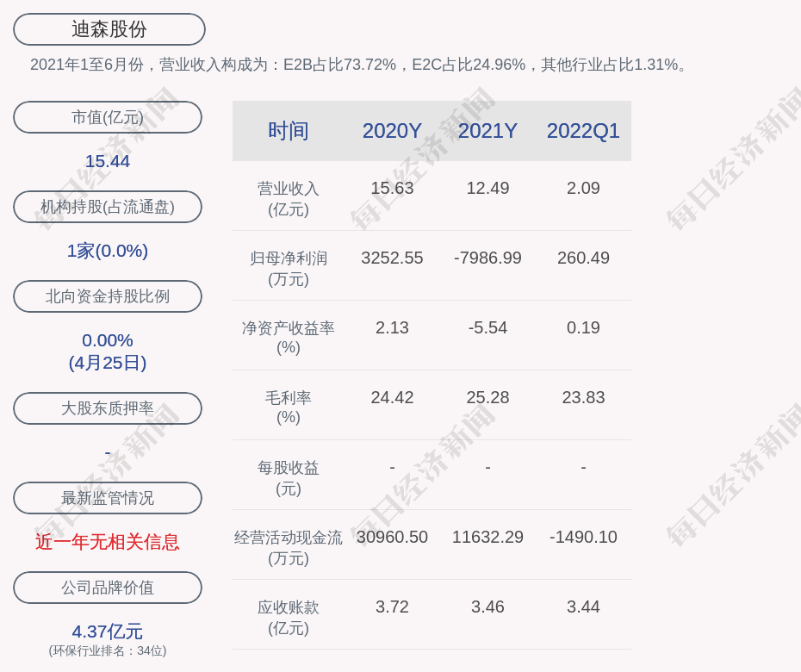Select the cash flow value -1490.10

click(x=583, y=537)
